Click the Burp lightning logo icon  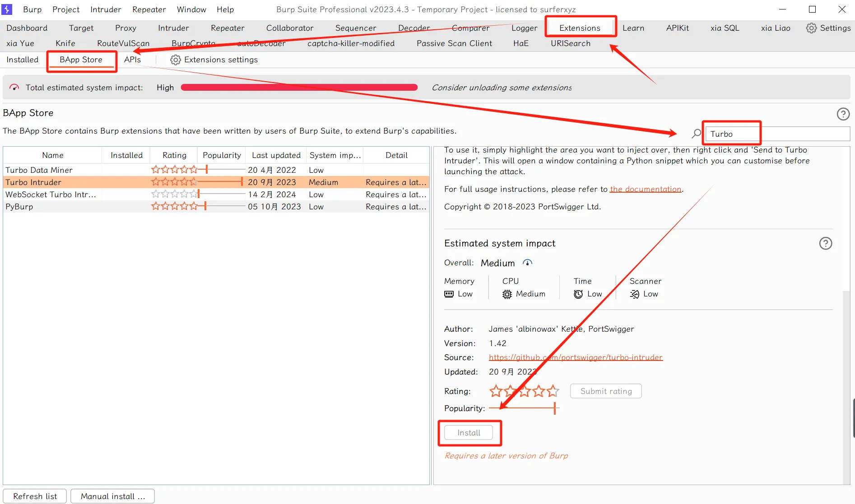pyautogui.click(x=7, y=9)
